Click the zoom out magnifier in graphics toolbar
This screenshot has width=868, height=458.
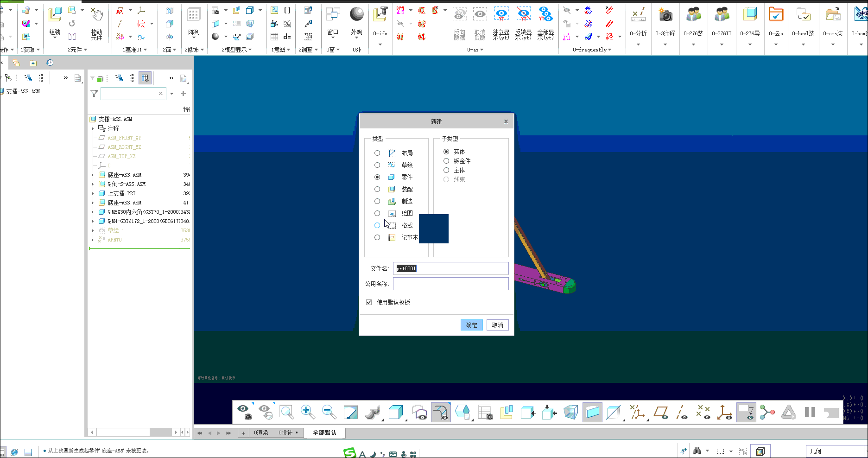pos(329,412)
